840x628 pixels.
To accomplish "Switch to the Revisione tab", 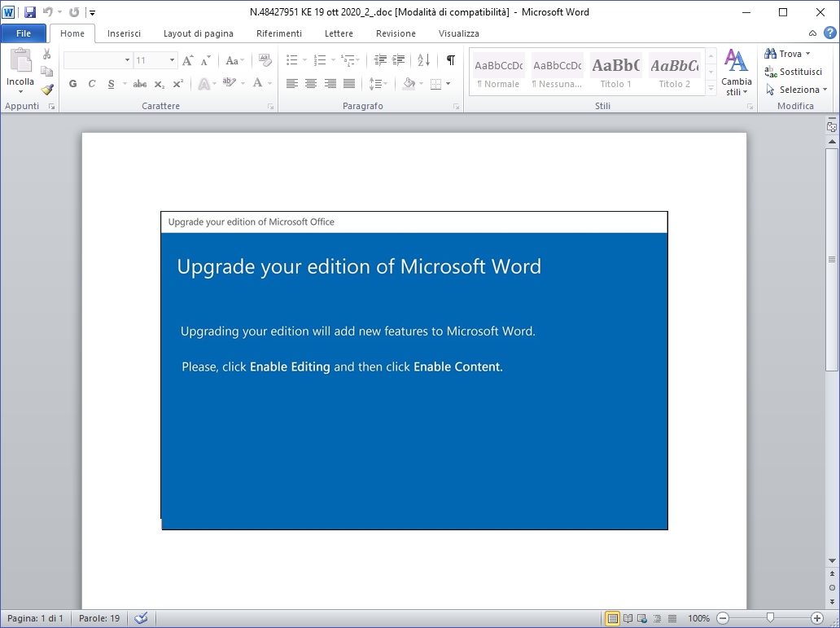I will click(x=396, y=33).
